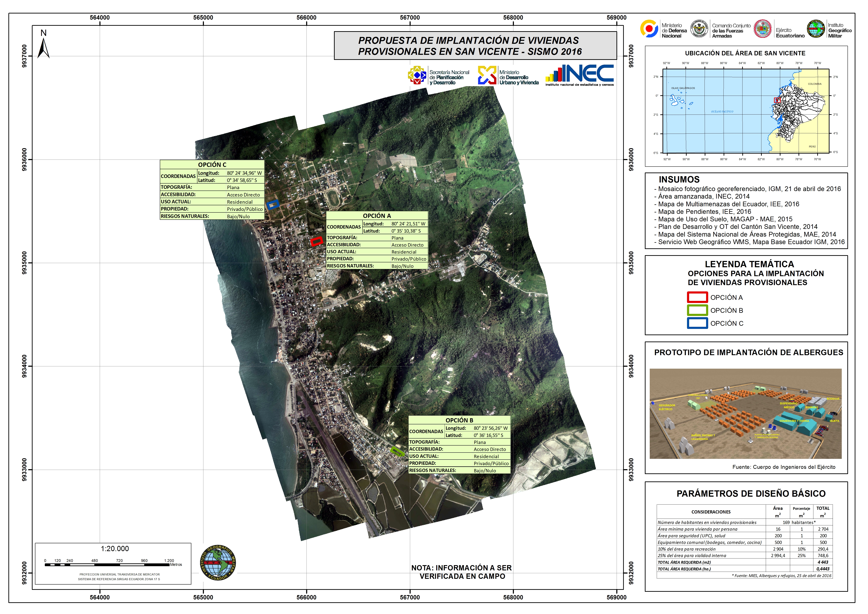
Task: Click the red locator square on the Ecuador inset map
Action: click(777, 100)
